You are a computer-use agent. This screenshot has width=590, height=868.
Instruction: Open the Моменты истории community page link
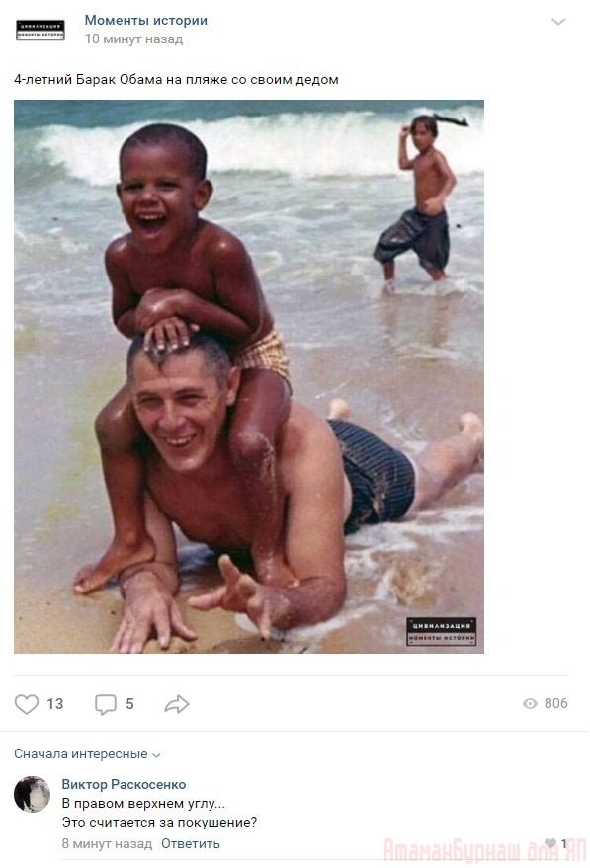(x=145, y=20)
